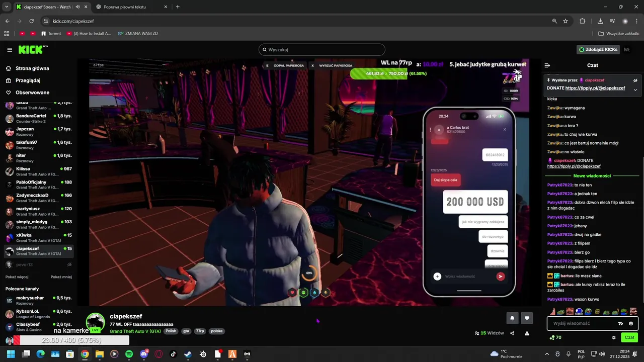
Task: Focus the Wyszukaj search field
Action: coord(322,50)
